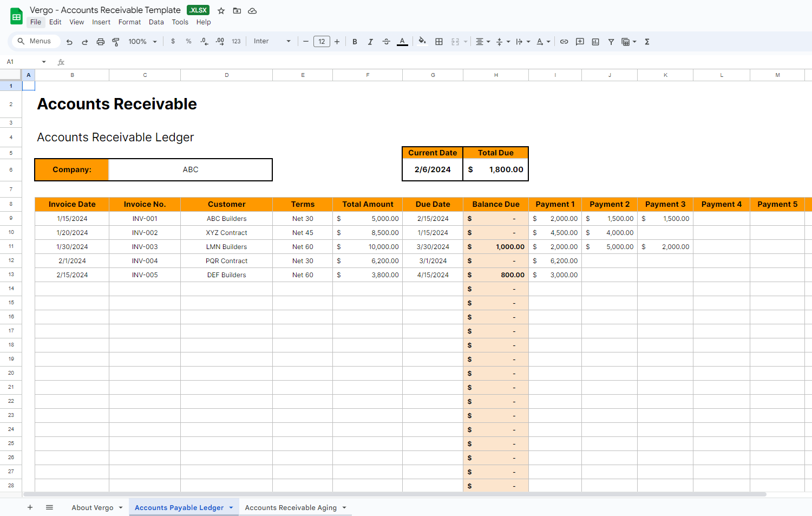Viewport: 812px width, 516px height.
Task: Toggle italic formatting
Action: click(x=370, y=42)
